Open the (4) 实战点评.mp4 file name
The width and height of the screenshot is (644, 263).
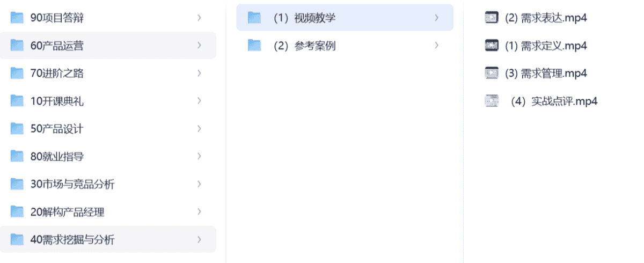555,101
